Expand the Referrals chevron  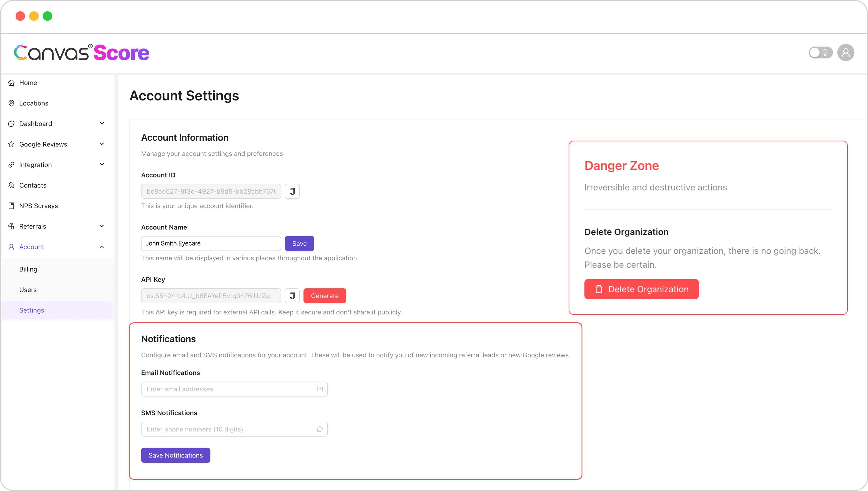[102, 226]
